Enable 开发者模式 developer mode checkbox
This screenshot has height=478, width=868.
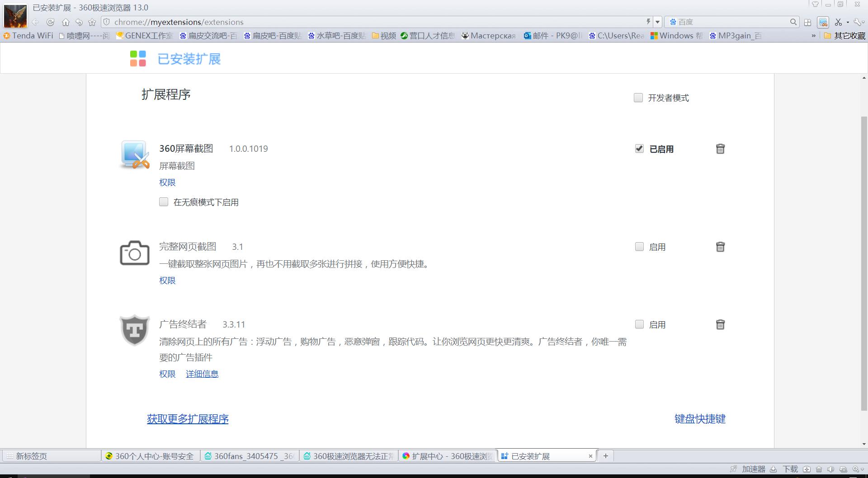[x=638, y=98]
